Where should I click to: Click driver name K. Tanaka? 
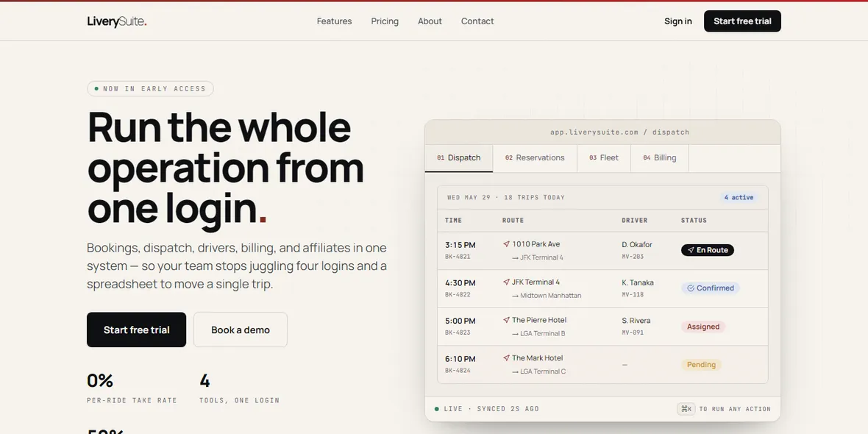(x=638, y=282)
